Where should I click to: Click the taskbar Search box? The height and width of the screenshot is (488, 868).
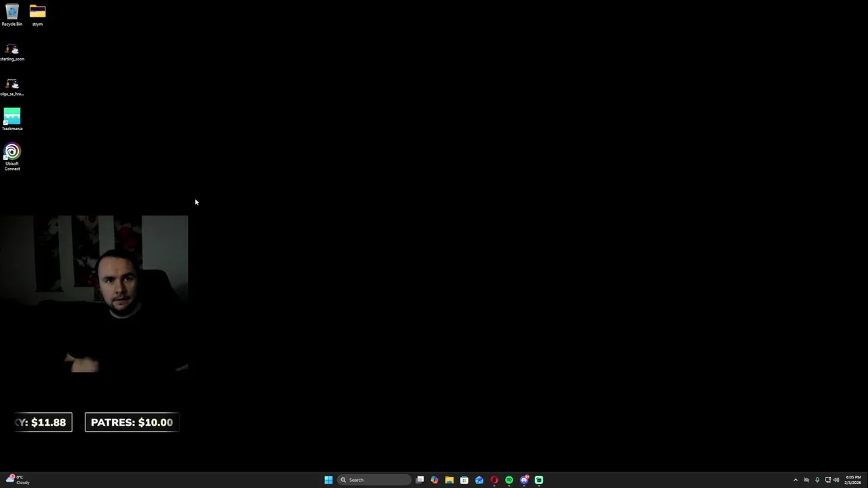pyautogui.click(x=374, y=480)
